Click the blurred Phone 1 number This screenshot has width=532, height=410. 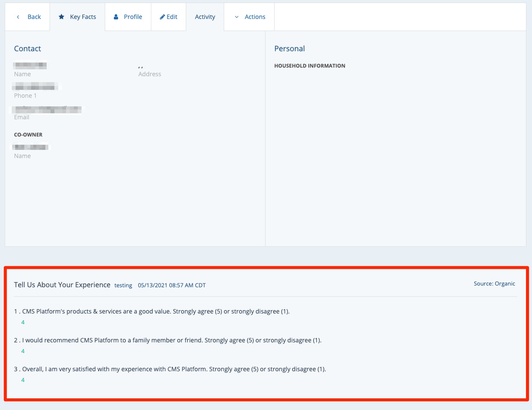(x=35, y=87)
